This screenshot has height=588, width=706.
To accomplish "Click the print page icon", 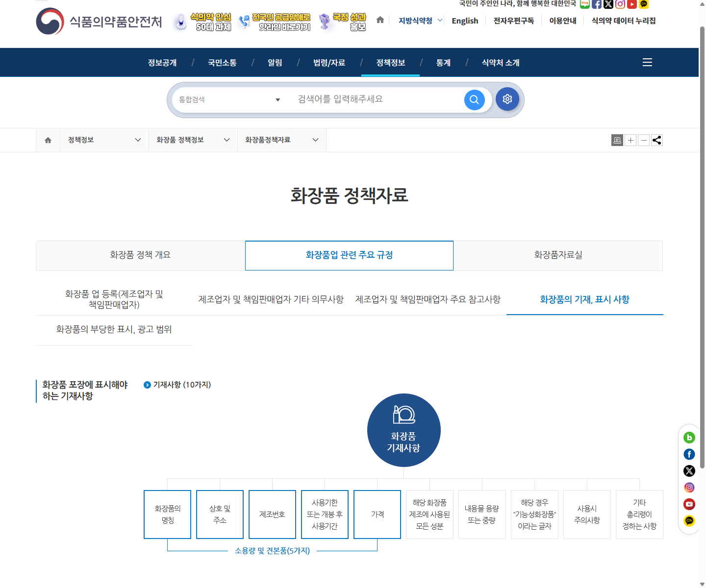I will click(x=617, y=140).
